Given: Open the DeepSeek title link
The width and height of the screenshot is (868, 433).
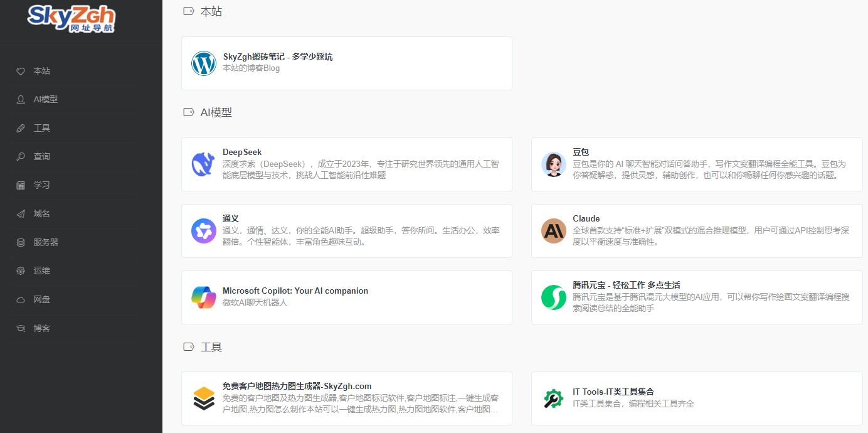Looking at the screenshot, I should pyautogui.click(x=242, y=152).
